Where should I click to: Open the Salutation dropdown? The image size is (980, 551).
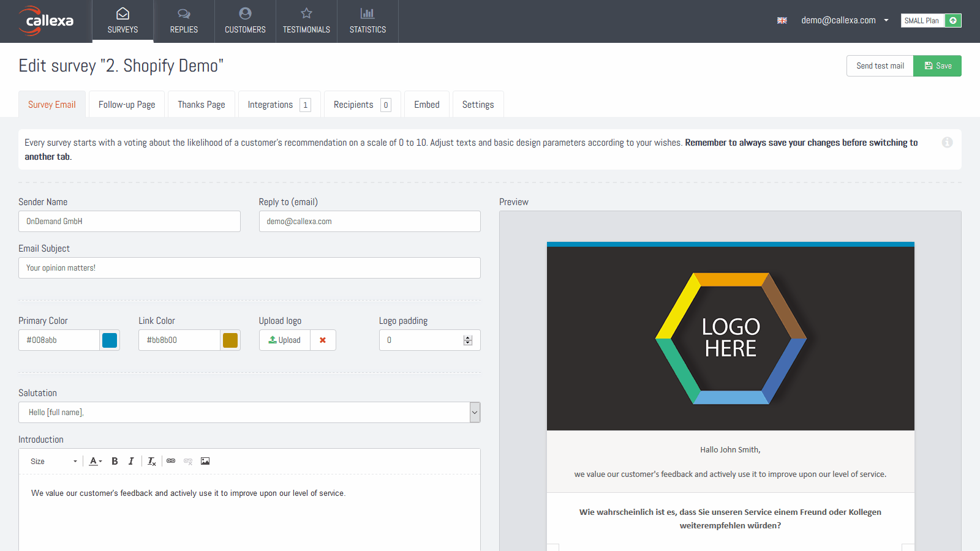[x=475, y=413]
